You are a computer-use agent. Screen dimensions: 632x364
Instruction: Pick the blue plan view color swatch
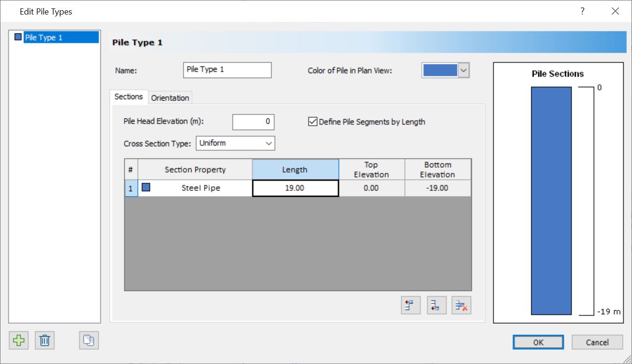click(x=440, y=69)
